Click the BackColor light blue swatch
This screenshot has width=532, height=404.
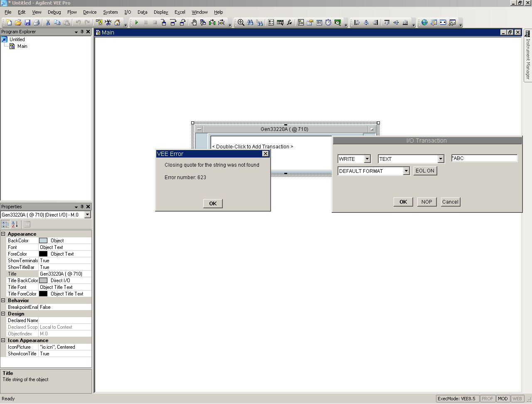click(43, 241)
